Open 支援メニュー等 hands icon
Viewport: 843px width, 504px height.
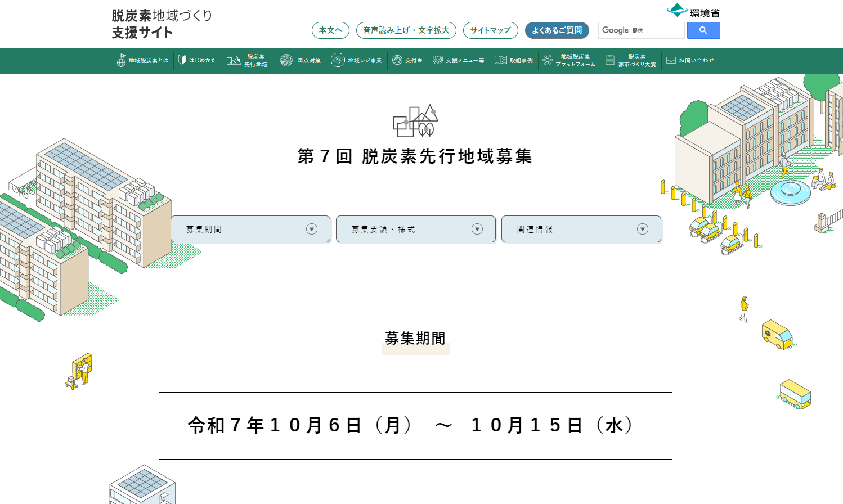438,60
